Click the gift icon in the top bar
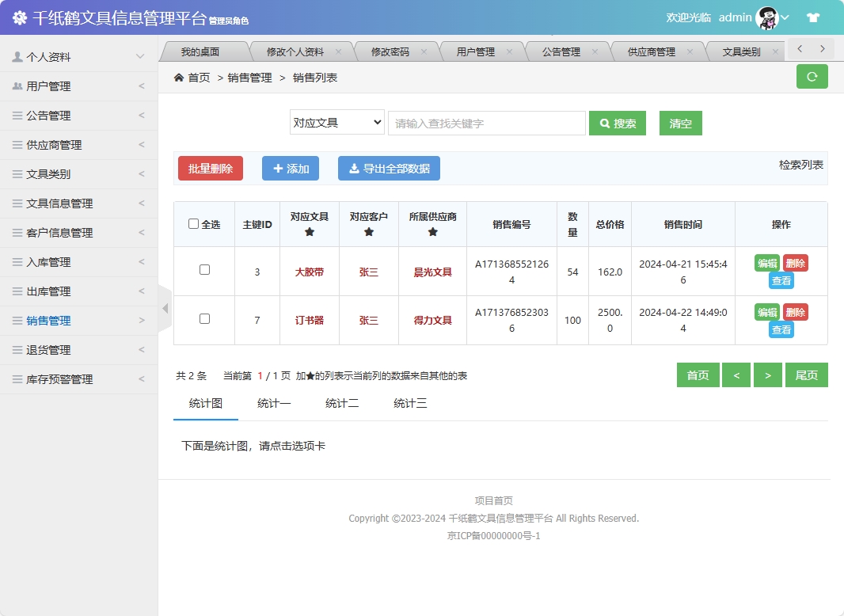The width and height of the screenshot is (844, 616). (x=813, y=17)
